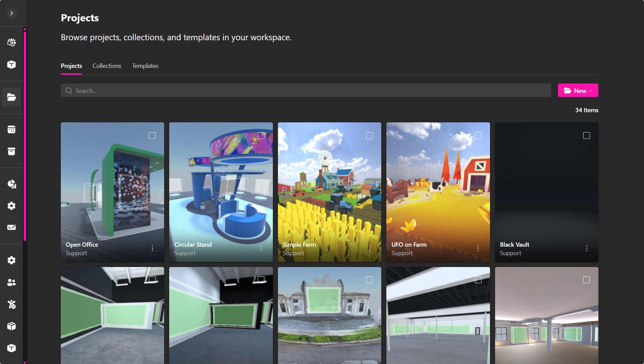Click the Simple Farm project title

pos(300,244)
